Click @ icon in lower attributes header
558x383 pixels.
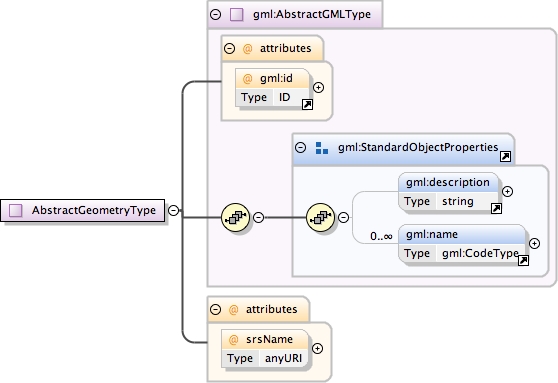pos(233,309)
